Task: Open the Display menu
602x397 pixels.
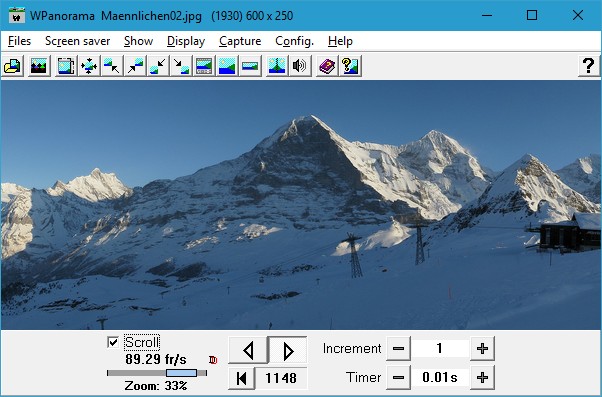Action: (186, 41)
